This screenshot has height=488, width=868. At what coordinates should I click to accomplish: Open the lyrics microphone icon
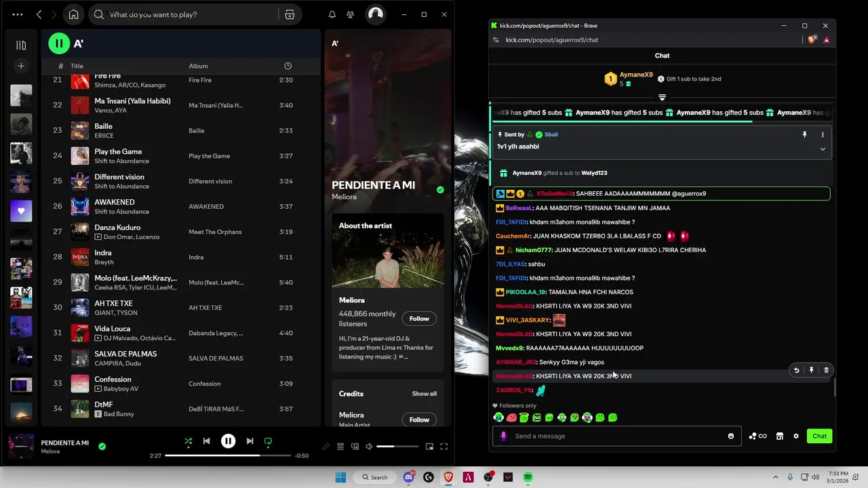[325, 446]
